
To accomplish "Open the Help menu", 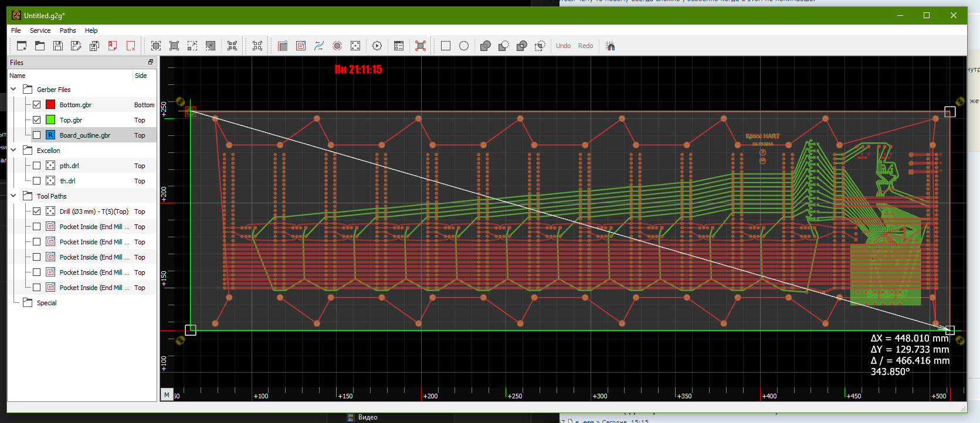I will [x=91, y=30].
